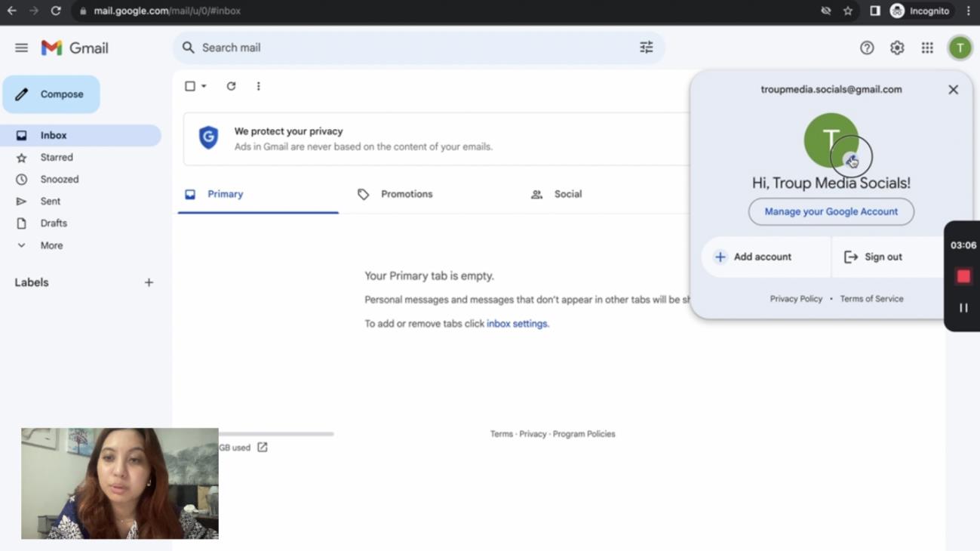Image resolution: width=980 pixels, height=551 pixels.
Task: Open the three-dot more options menu
Action: (258, 86)
